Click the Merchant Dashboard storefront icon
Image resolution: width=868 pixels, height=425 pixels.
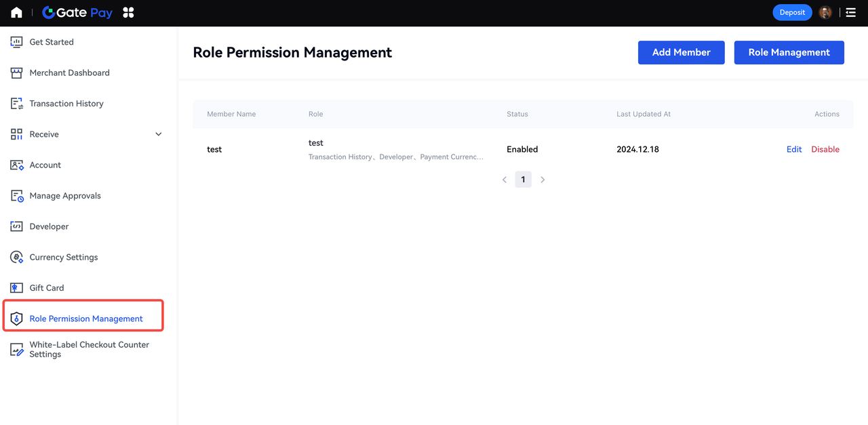pos(17,73)
